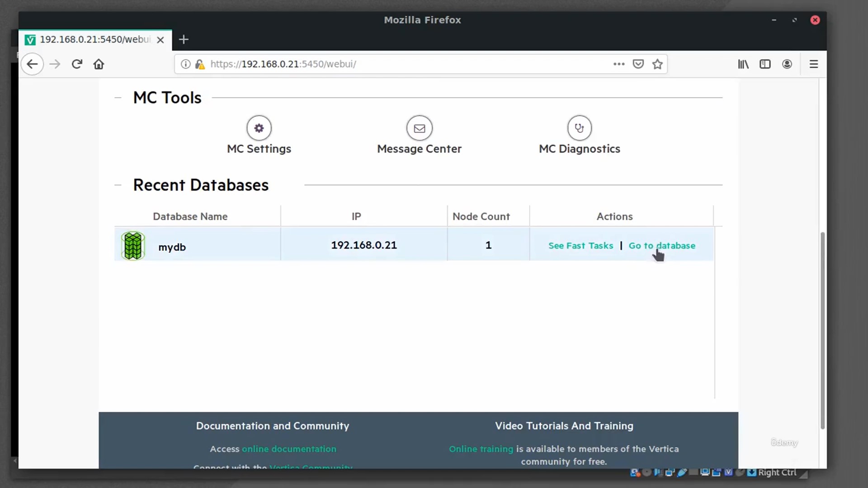Collapse the Recent Databases section
Screen dimensions: 868x488
pyautogui.click(x=118, y=185)
